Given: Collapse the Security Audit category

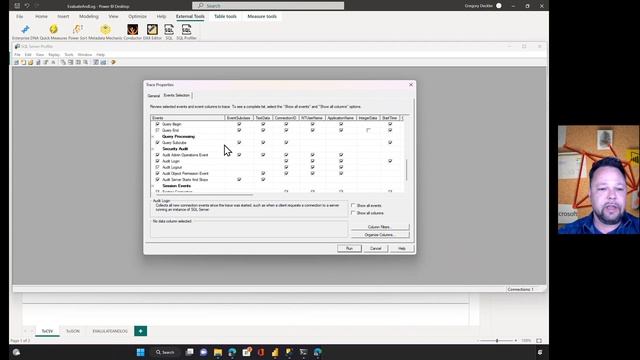Looking at the screenshot, I should [153, 149].
